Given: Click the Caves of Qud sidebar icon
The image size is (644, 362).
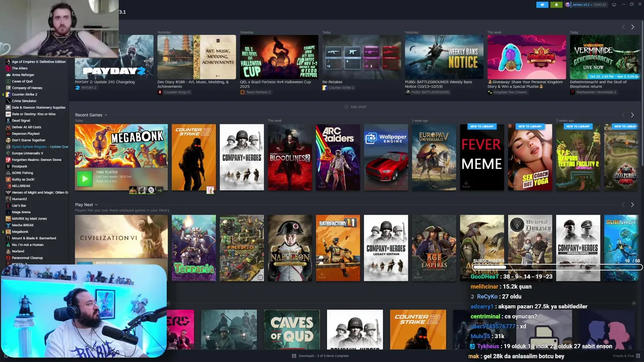Looking at the screenshot, I should click(8, 81).
